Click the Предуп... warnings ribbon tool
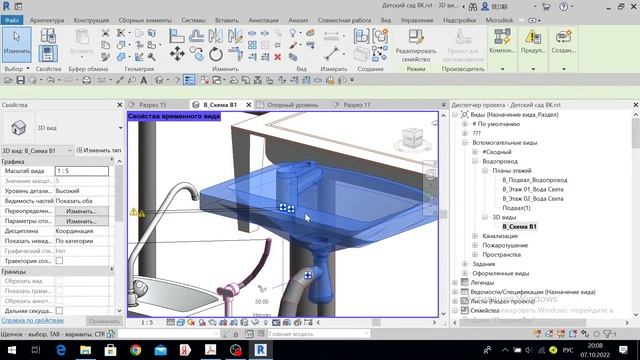 point(533,42)
